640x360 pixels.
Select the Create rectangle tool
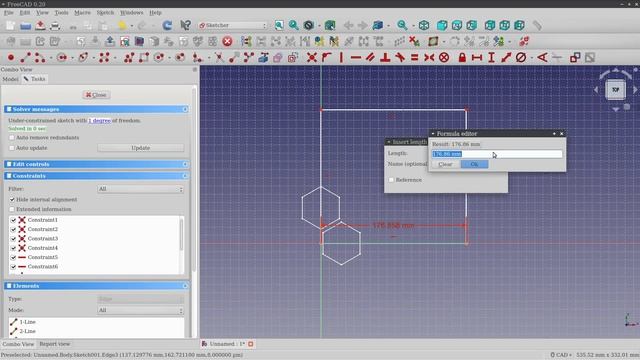[x=144, y=58]
